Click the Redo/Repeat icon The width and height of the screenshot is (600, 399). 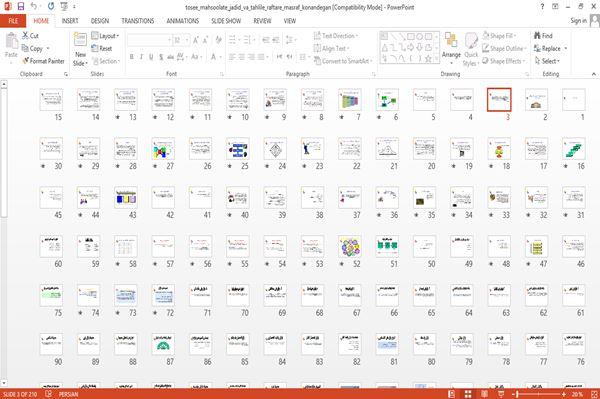pos(51,7)
